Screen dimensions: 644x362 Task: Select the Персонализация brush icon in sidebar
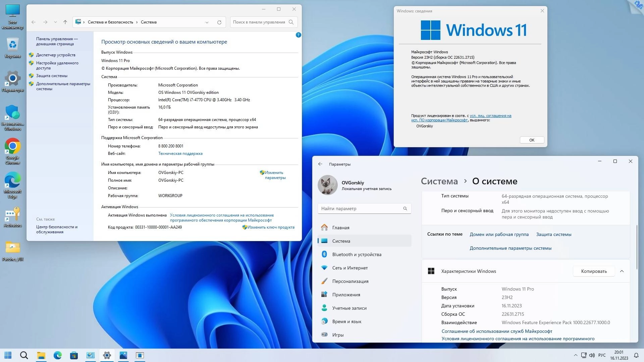324,281
